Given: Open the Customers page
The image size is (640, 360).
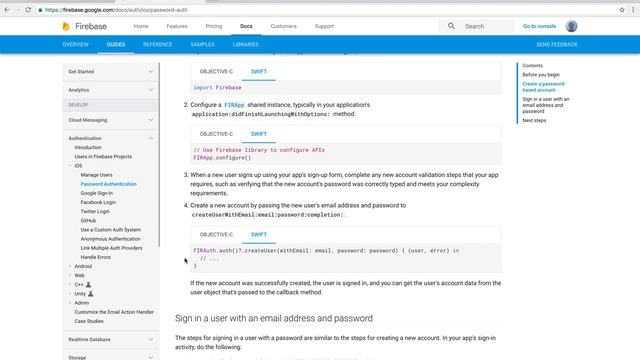Looking at the screenshot, I should (x=283, y=26).
